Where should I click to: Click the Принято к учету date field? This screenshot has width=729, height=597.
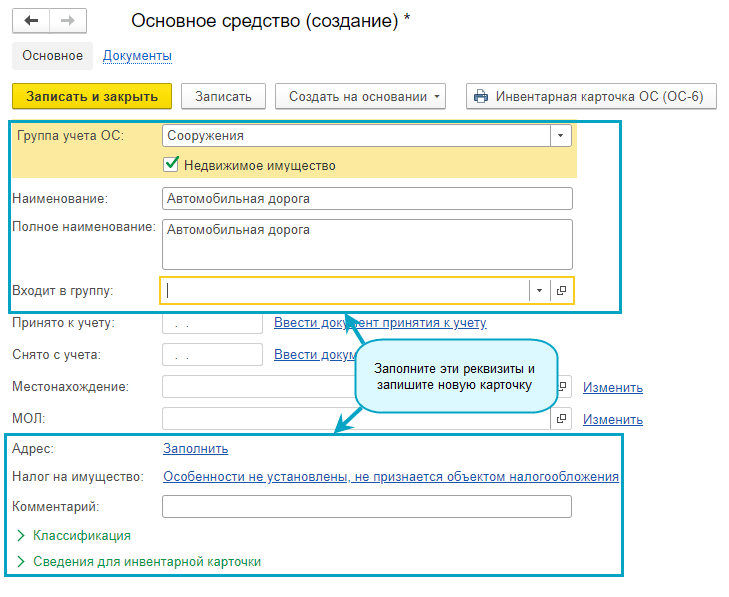pos(212,323)
